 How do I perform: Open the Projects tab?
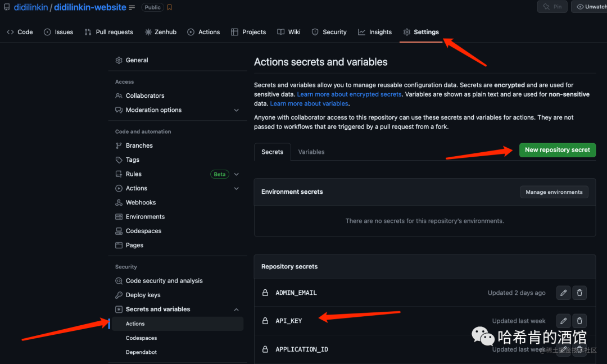(x=248, y=32)
